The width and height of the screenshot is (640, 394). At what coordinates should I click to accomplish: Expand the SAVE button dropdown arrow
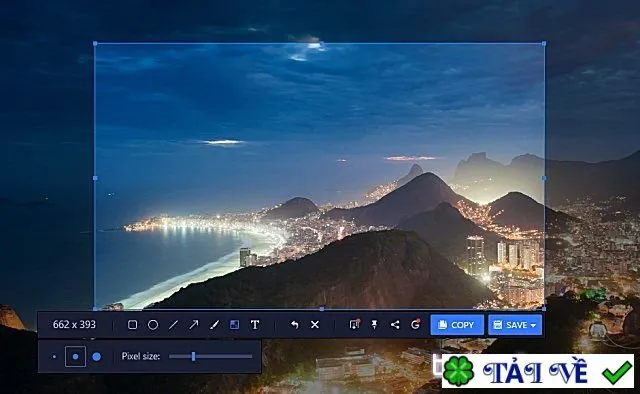pyautogui.click(x=533, y=325)
